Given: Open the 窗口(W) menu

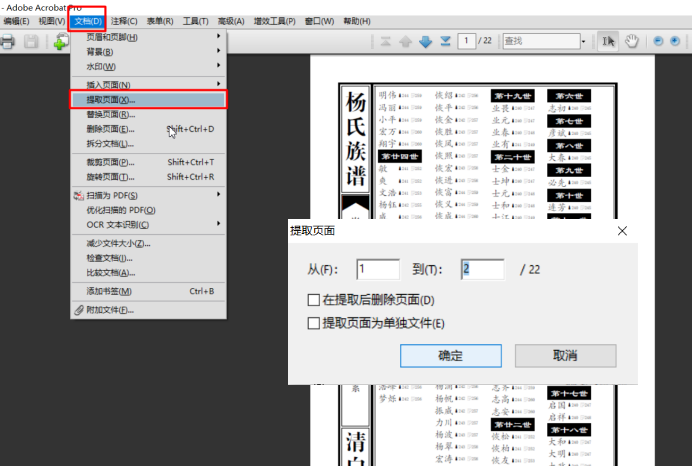Looking at the screenshot, I should point(319,21).
